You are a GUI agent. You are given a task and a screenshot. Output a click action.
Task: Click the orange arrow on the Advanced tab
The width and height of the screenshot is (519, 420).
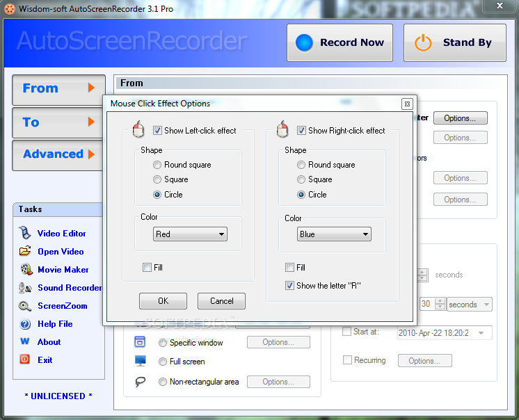91,154
